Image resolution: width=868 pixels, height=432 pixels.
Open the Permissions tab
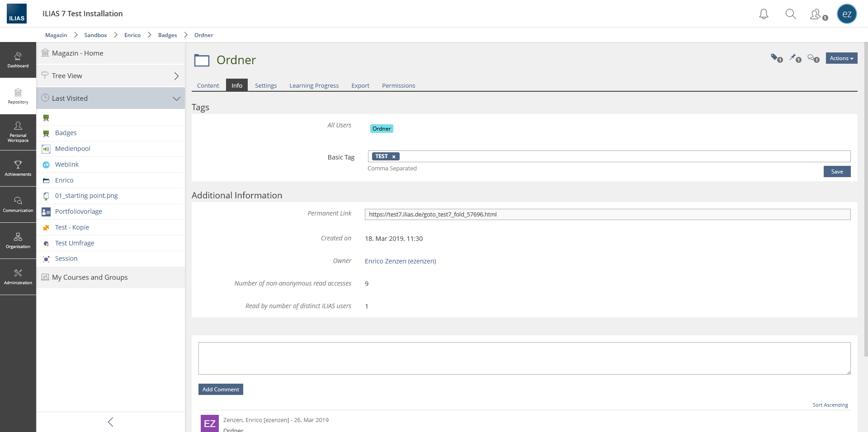[x=398, y=86]
